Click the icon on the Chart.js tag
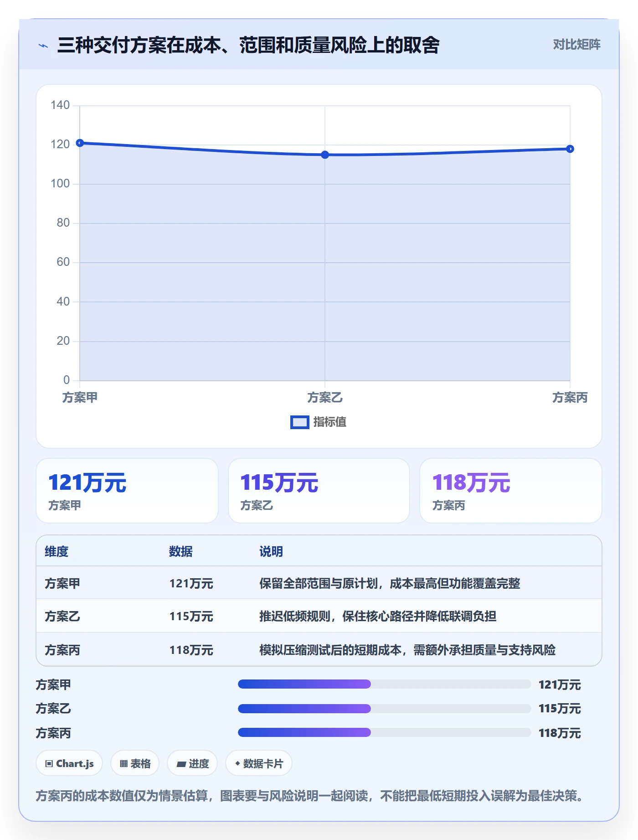 (x=49, y=764)
